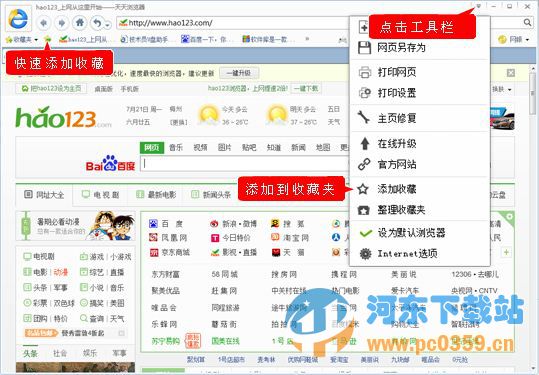Screen dimensions: 539x375
Task: Select the 地图 search tab
Action: (x=323, y=148)
